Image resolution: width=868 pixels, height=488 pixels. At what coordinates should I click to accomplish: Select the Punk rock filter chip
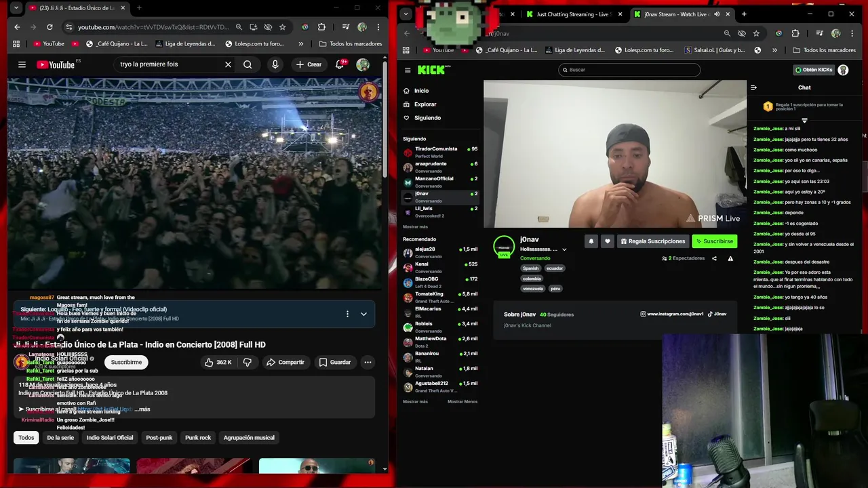point(198,437)
